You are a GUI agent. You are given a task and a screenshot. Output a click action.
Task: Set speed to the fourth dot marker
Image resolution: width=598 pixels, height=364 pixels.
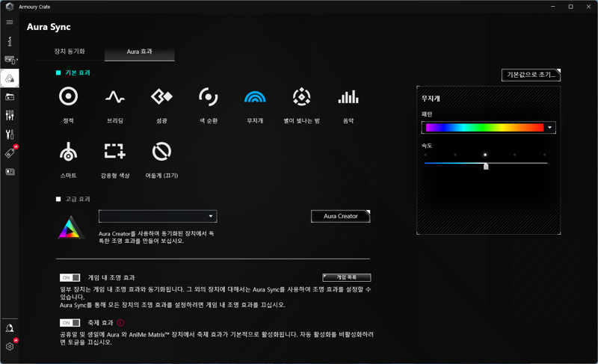pyautogui.click(x=515, y=155)
